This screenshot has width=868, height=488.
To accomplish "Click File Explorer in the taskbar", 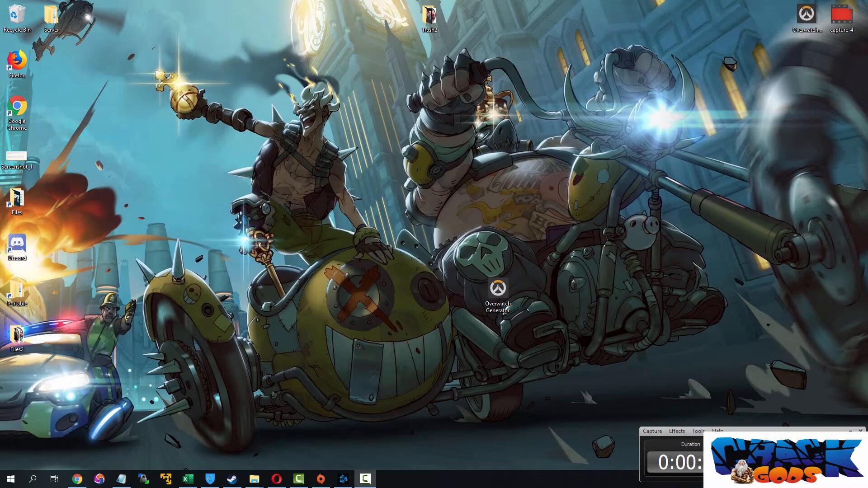I will pos(254,479).
